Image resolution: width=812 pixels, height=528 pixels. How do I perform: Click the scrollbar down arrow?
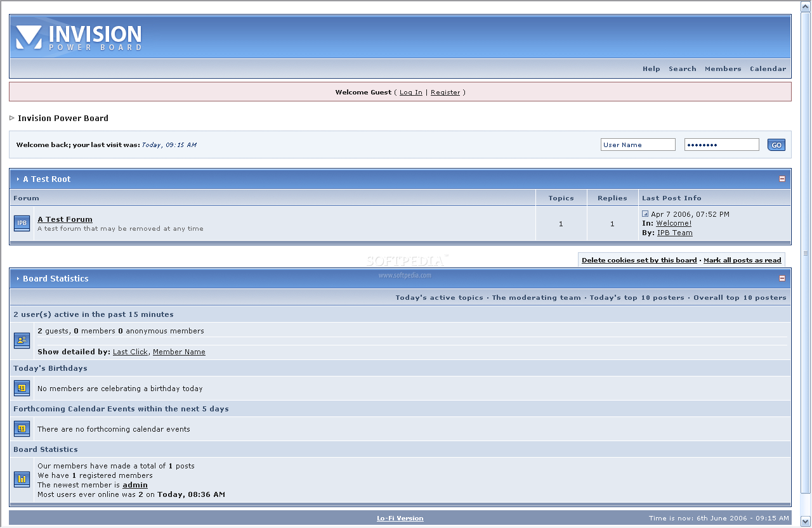[806, 521]
